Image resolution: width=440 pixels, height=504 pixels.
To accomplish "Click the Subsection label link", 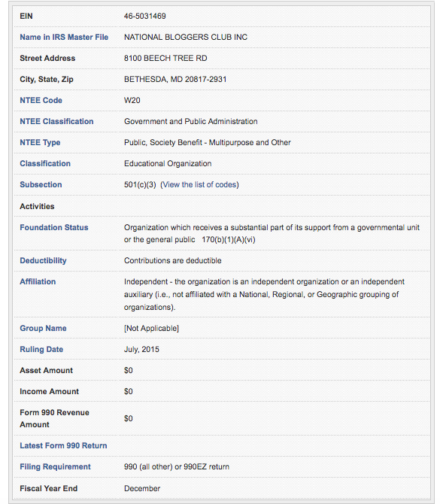I will 41,184.
